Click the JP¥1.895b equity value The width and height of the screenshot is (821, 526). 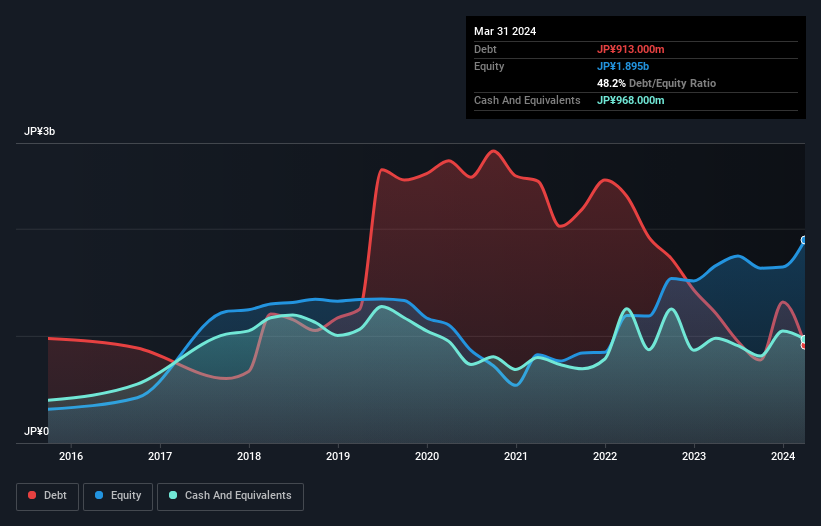623,66
